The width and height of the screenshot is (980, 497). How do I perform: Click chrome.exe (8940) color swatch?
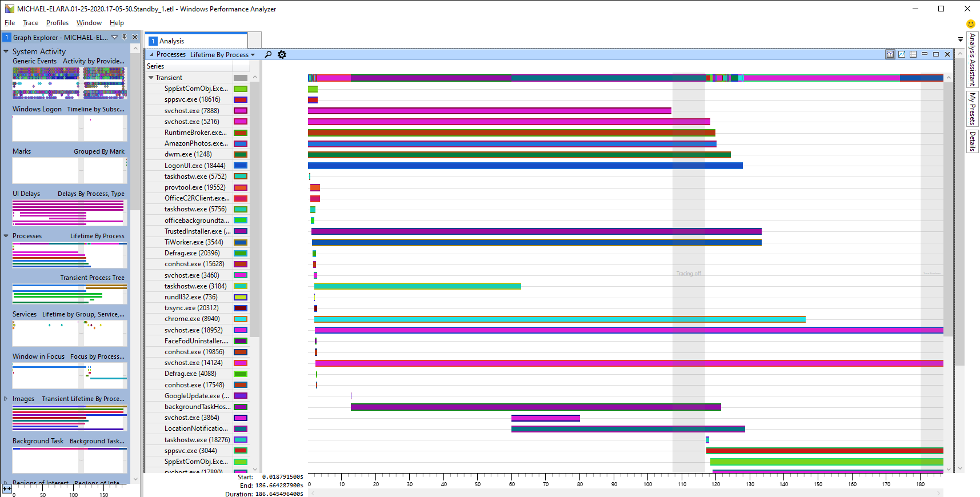click(x=241, y=319)
